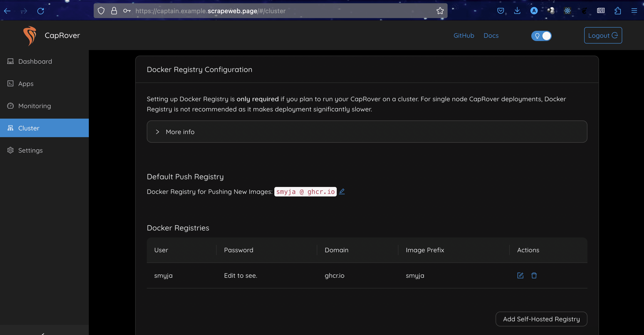This screenshot has width=644, height=335.
Task: Open the GitHub link
Action: click(x=464, y=35)
